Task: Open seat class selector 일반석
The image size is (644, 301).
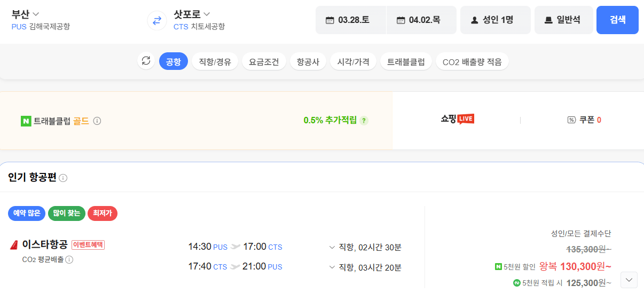Action: 564,20
